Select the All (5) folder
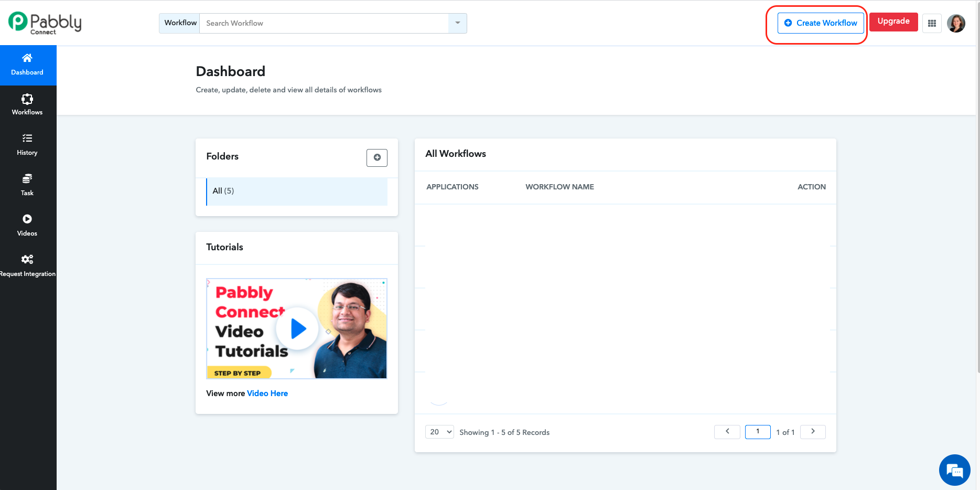 tap(223, 191)
